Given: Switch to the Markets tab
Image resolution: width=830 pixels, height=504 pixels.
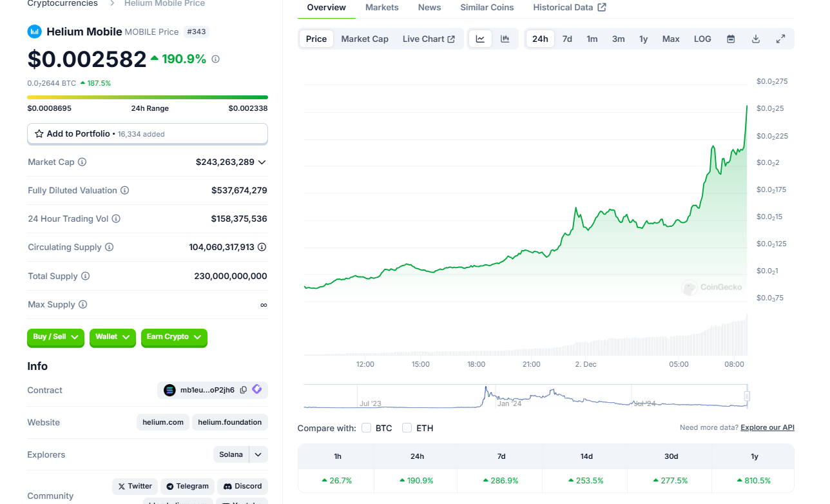Looking at the screenshot, I should pos(381,8).
